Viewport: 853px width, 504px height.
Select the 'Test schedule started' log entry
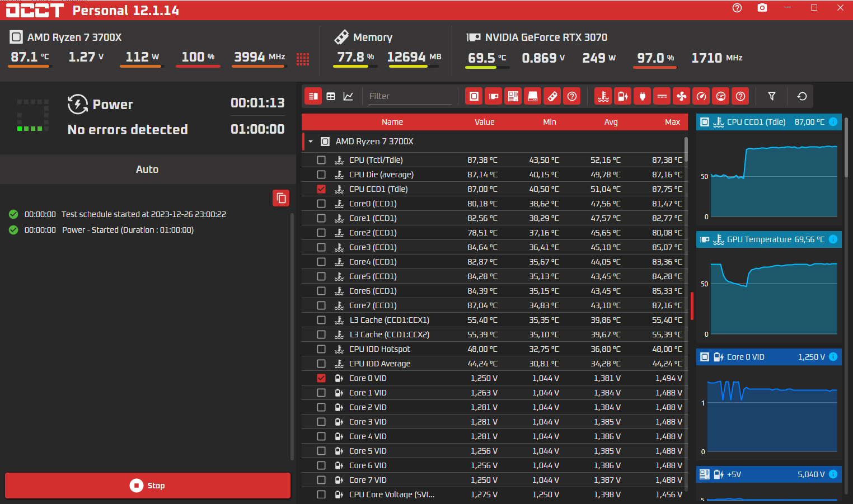pos(144,214)
